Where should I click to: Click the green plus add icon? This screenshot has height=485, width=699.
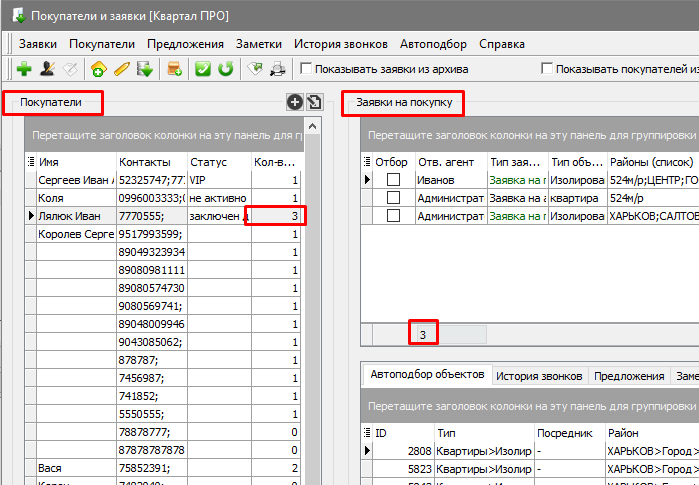click(x=24, y=69)
